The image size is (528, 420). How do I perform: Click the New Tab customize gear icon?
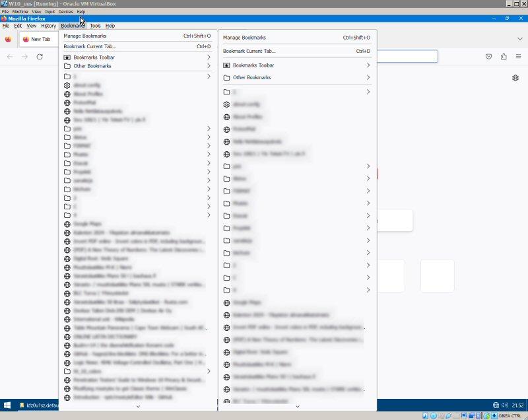[x=515, y=78]
